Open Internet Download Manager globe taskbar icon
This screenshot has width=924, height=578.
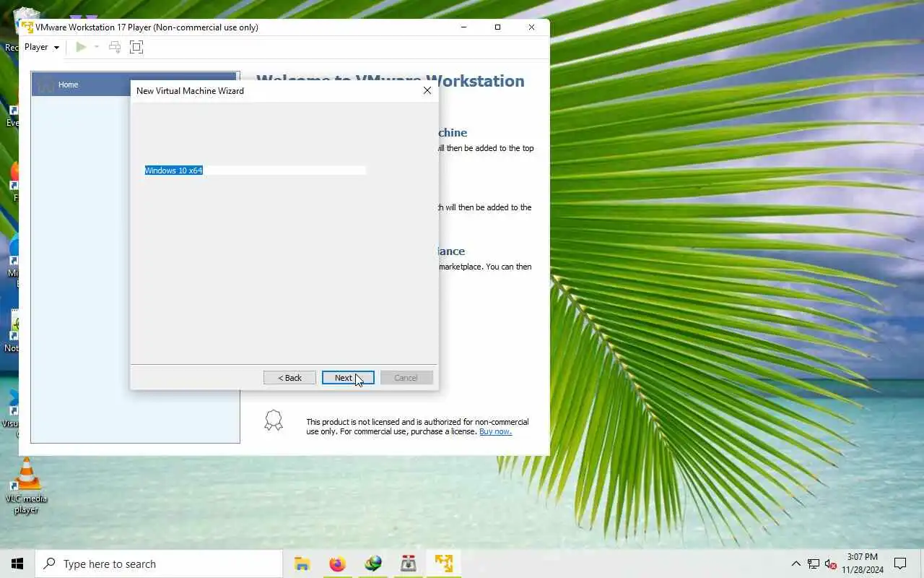[372, 564]
